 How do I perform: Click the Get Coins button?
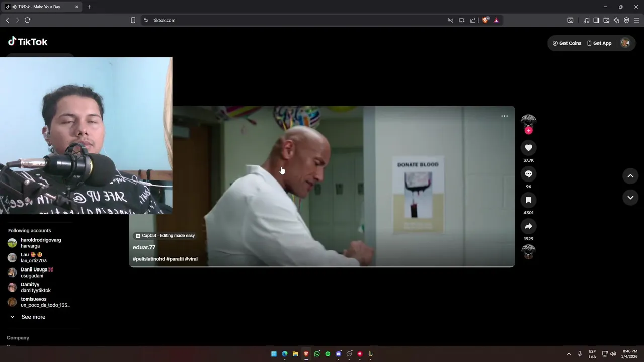567,43
